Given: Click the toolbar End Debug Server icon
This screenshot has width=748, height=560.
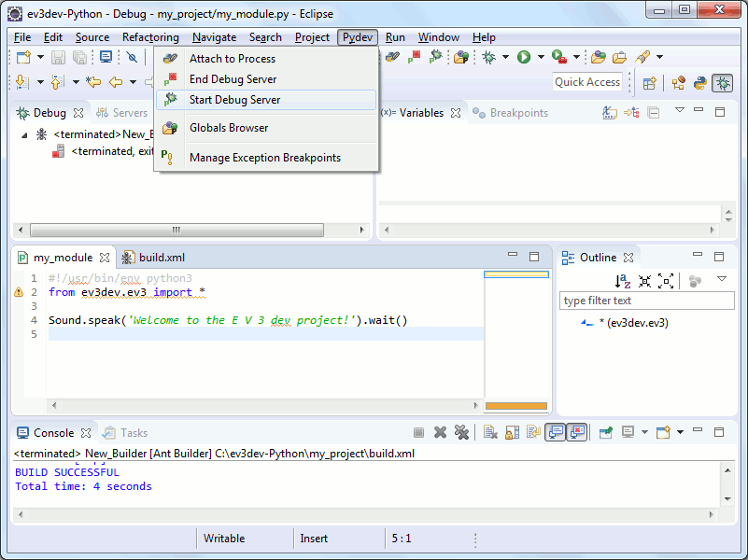Looking at the screenshot, I should [414, 57].
